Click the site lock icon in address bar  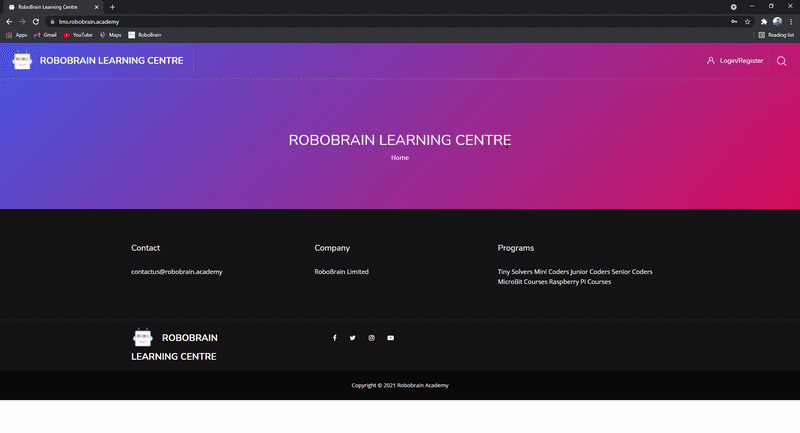click(x=52, y=21)
